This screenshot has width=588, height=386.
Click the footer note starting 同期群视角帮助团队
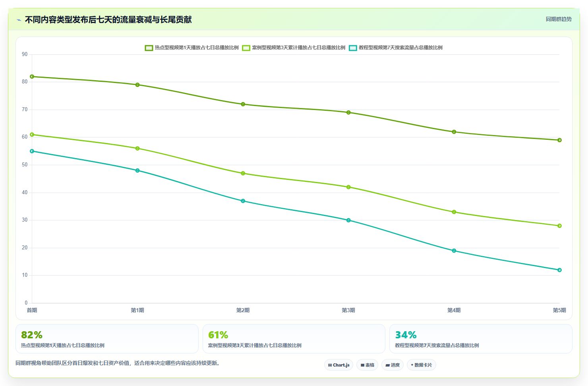click(118, 363)
